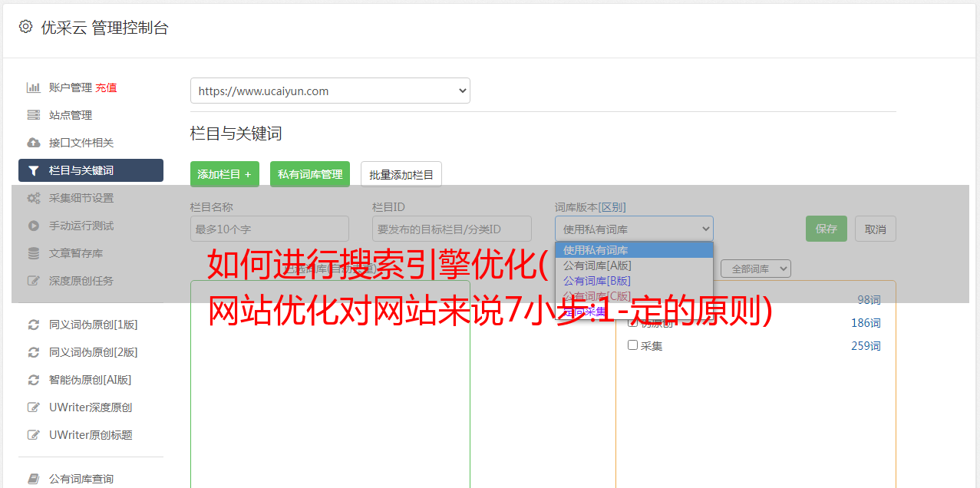Open the 全部词库 filter dropdown
The width and height of the screenshot is (980, 488).
click(756, 269)
